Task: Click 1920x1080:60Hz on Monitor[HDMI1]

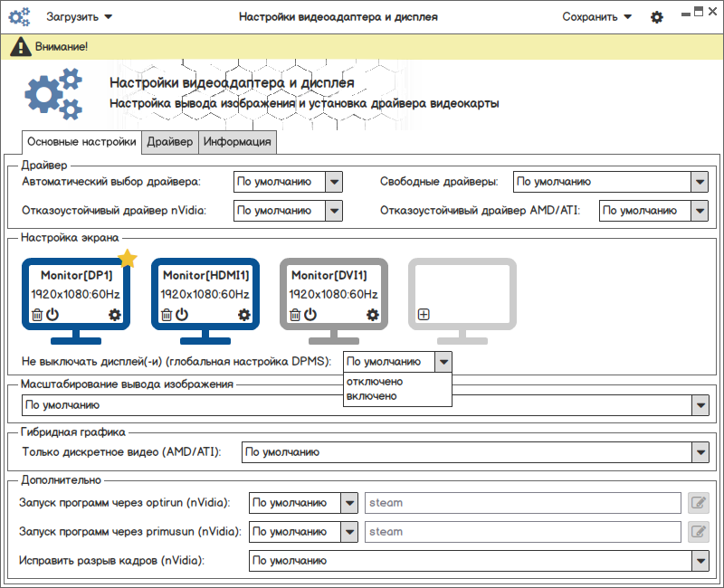Action: click(205, 295)
